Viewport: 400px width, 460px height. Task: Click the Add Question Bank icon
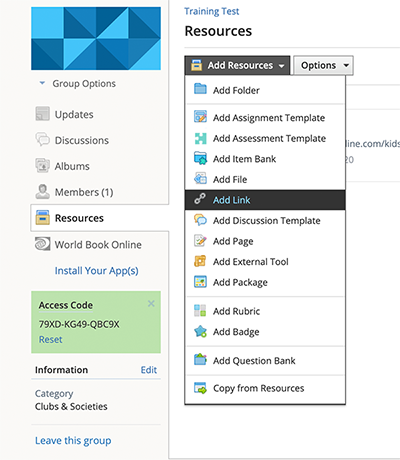tap(200, 360)
